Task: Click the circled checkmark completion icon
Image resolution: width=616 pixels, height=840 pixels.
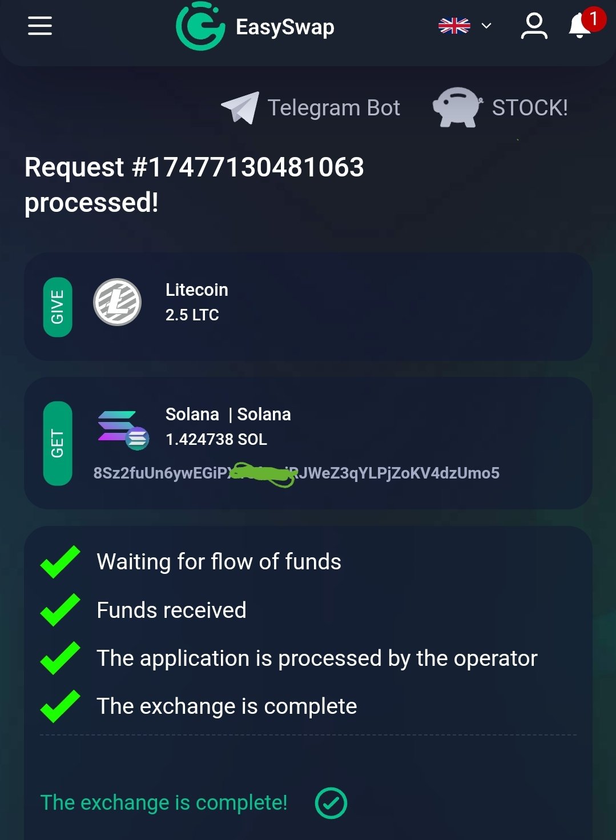Action: pos(331,803)
